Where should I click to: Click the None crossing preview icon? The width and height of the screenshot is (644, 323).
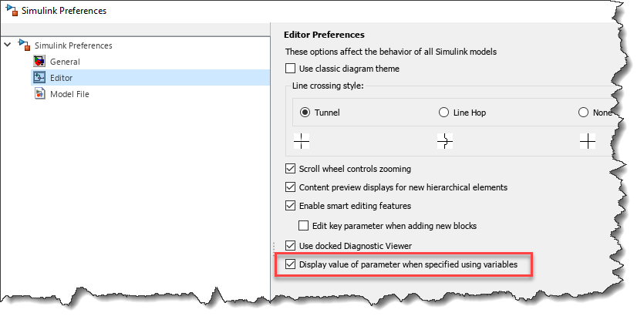pos(588,142)
